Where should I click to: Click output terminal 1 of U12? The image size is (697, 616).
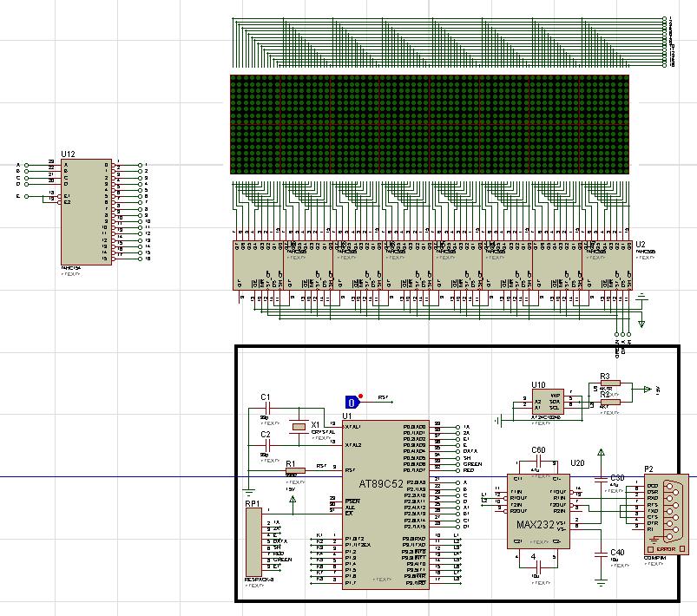coord(140,165)
